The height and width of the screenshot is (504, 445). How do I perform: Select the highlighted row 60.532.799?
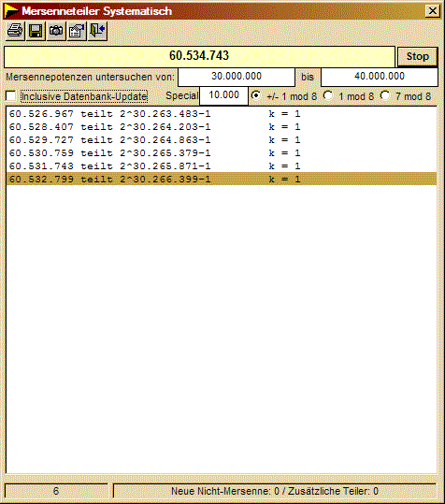[222, 179]
